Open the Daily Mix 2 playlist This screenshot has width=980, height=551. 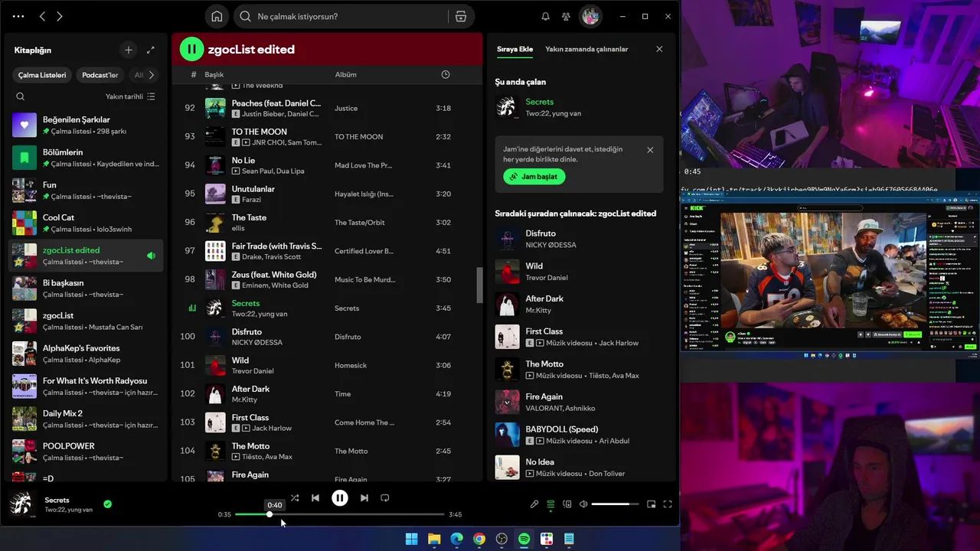(x=86, y=419)
